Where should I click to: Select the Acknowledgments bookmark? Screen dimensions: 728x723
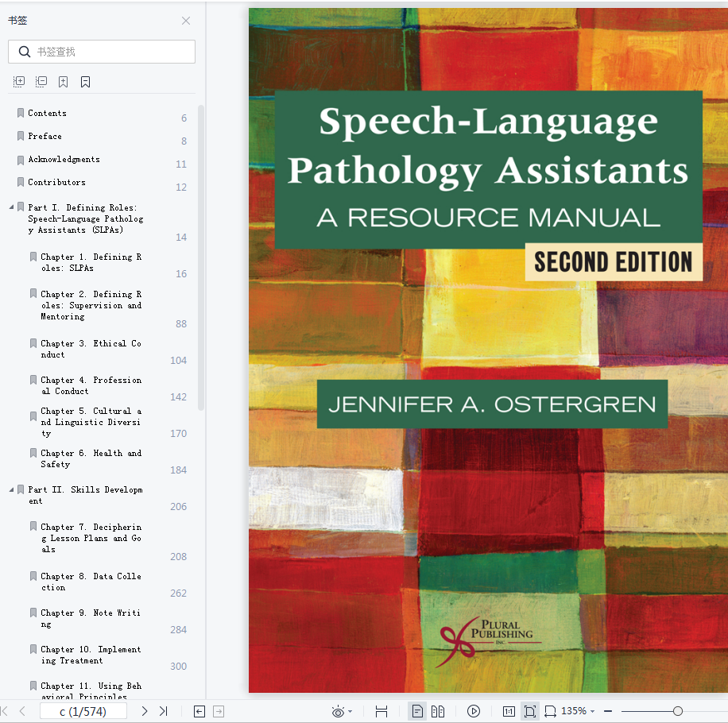point(64,159)
